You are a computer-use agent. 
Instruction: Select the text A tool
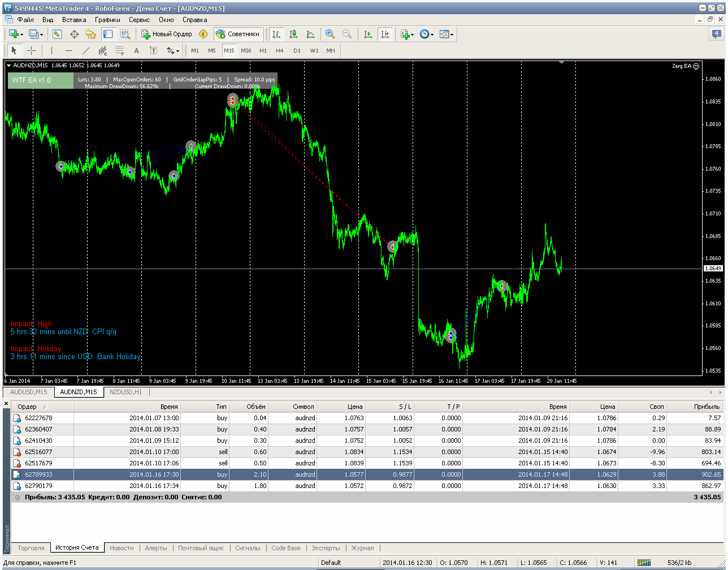[x=136, y=50]
